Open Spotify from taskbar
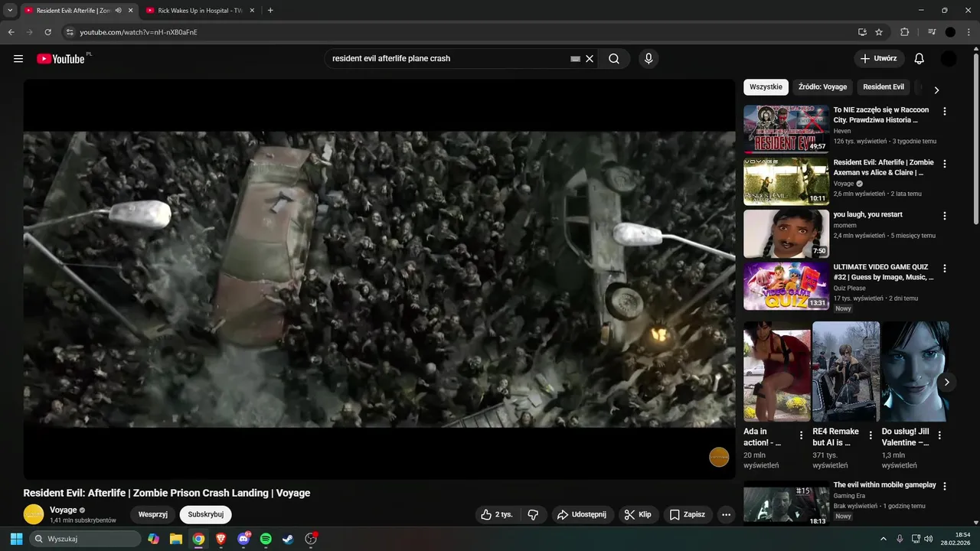Screen dimensions: 980x551 [266, 539]
